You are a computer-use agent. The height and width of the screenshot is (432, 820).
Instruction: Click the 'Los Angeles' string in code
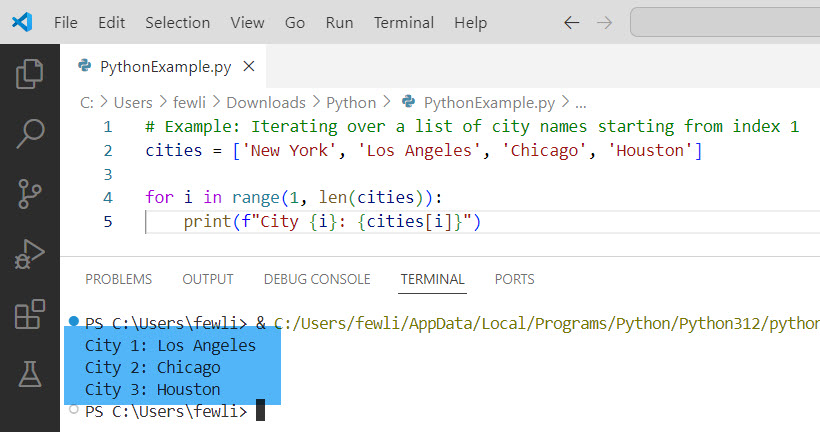click(419, 151)
